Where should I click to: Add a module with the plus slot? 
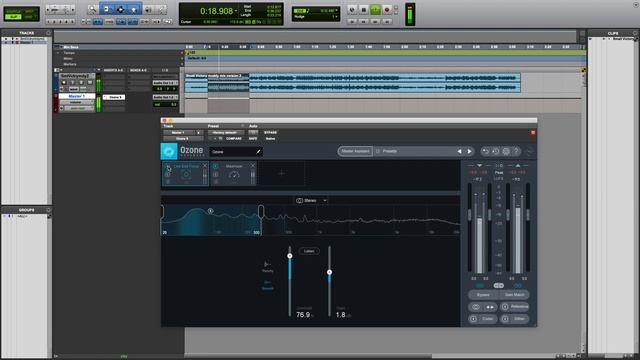(281, 173)
